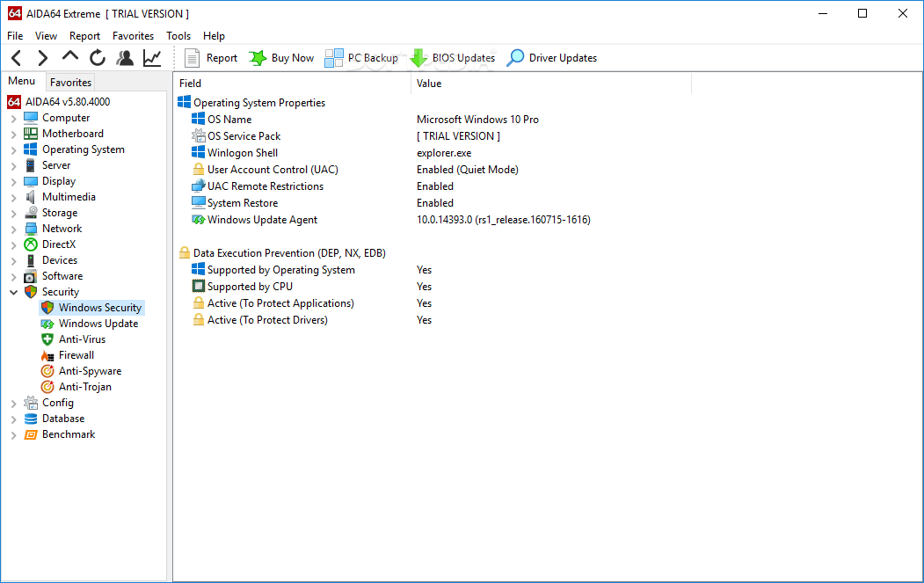
Task: Open BIOS Updates
Action: (453, 58)
